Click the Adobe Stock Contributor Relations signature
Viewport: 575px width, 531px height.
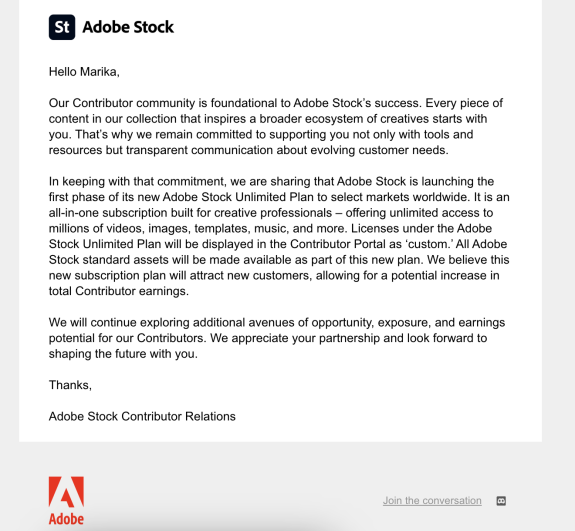pos(142,417)
